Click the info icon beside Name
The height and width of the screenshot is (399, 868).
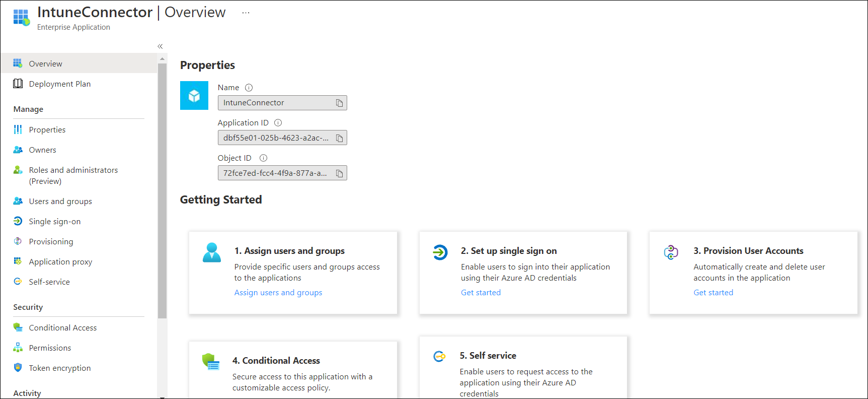249,88
